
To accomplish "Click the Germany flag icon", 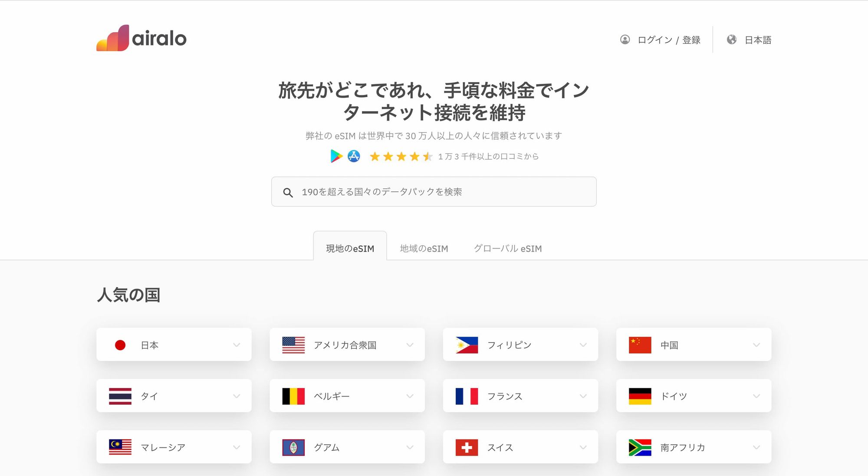I will tap(640, 396).
